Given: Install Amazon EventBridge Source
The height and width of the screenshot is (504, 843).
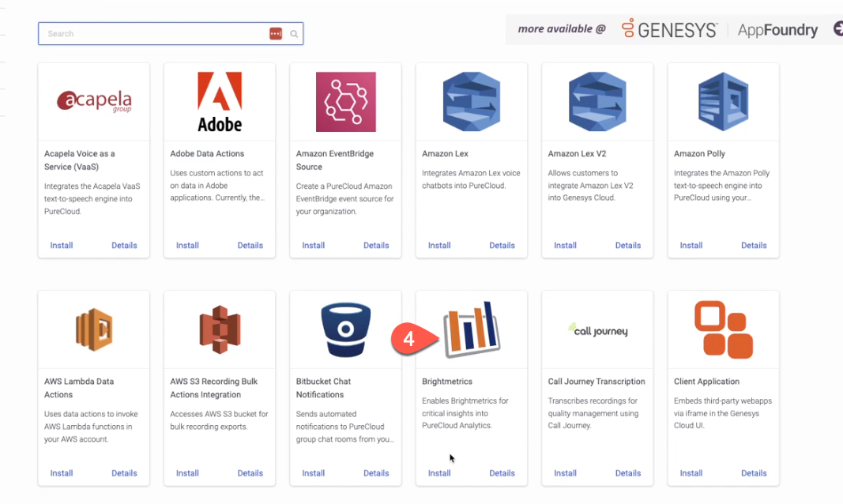Looking at the screenshot, I should pos(313,245).
